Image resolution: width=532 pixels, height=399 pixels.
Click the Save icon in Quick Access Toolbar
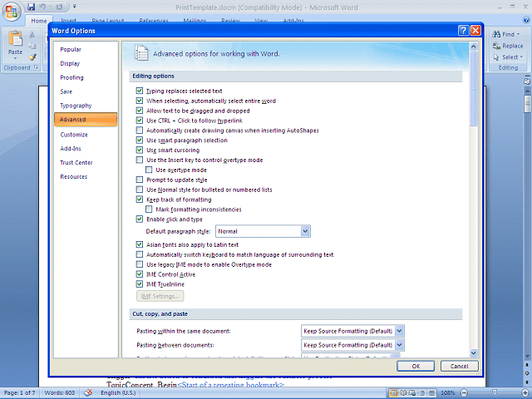(x=32, y=7)
